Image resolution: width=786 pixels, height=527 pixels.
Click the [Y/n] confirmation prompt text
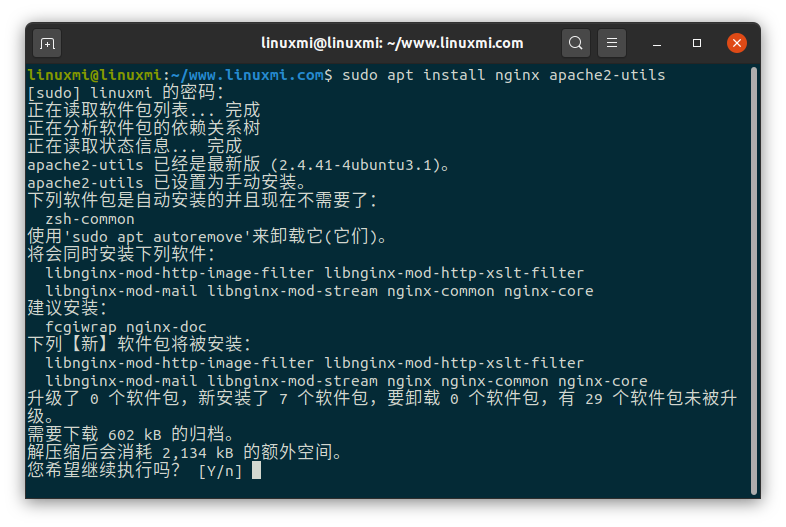click(x=220, y=470)
